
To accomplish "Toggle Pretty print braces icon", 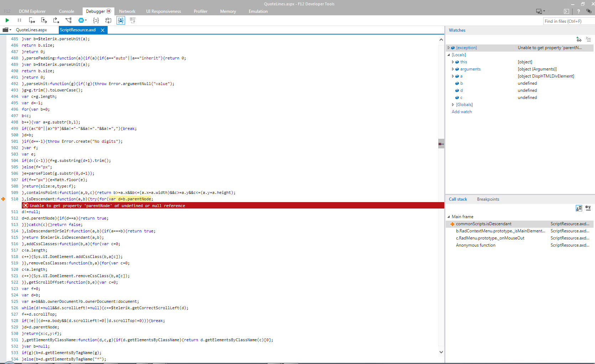I will [96, 20].
